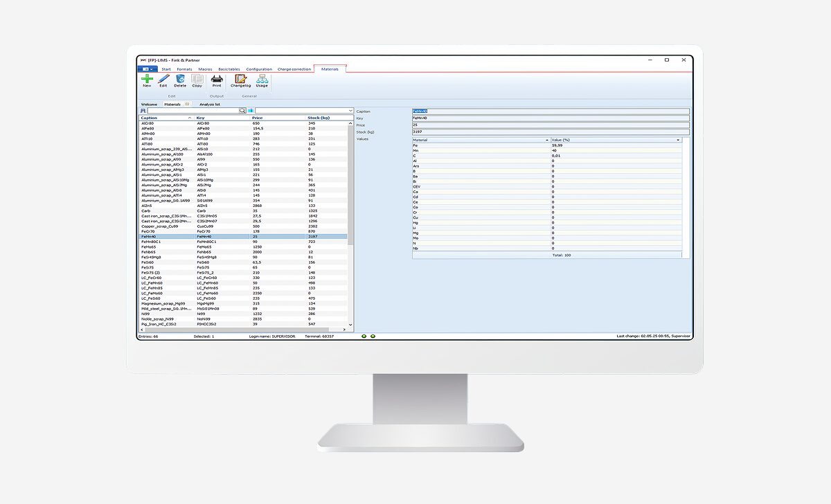Viewport: 831px width, 504px height.
Task: Click the magnifier search icon
Action: [242, 111]
